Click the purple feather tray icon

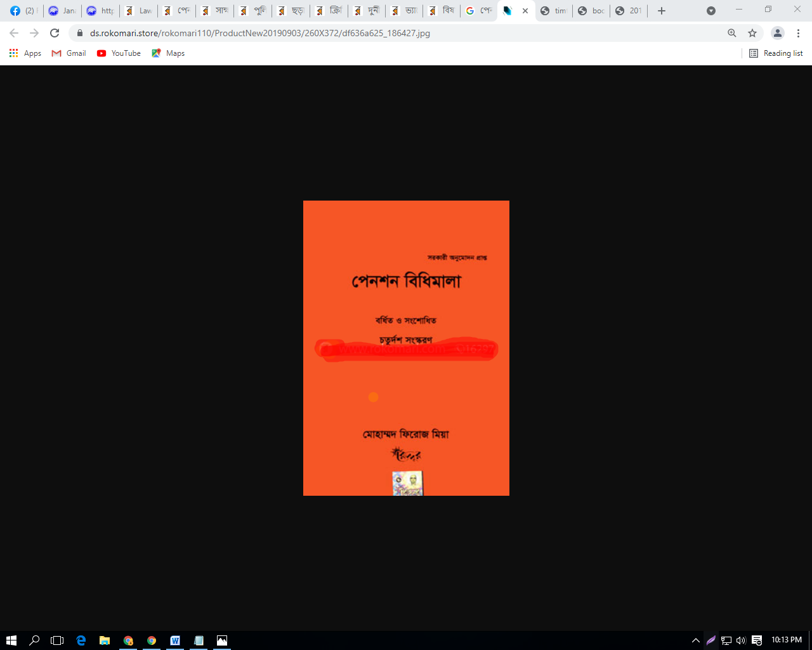711,640
